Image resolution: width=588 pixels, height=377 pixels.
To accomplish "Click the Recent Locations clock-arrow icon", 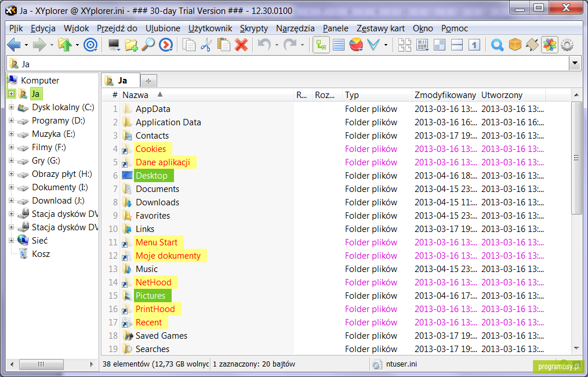I will (166, 45).
